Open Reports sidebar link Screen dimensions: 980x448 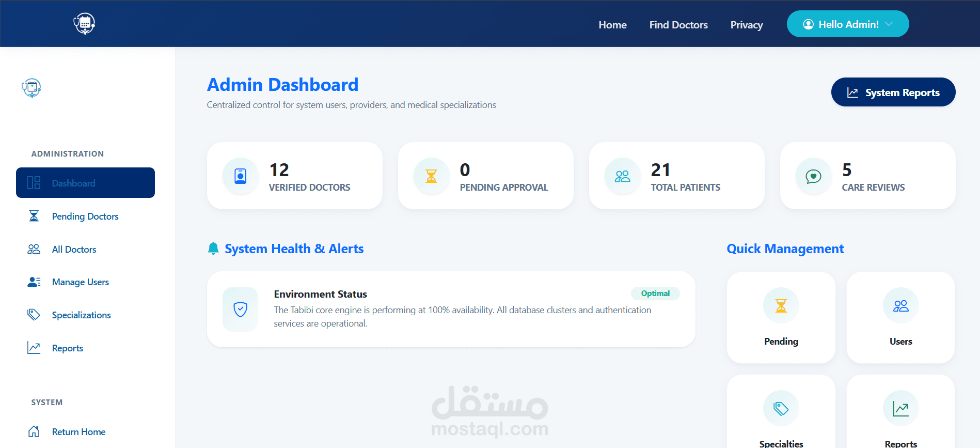click(85, 348)
